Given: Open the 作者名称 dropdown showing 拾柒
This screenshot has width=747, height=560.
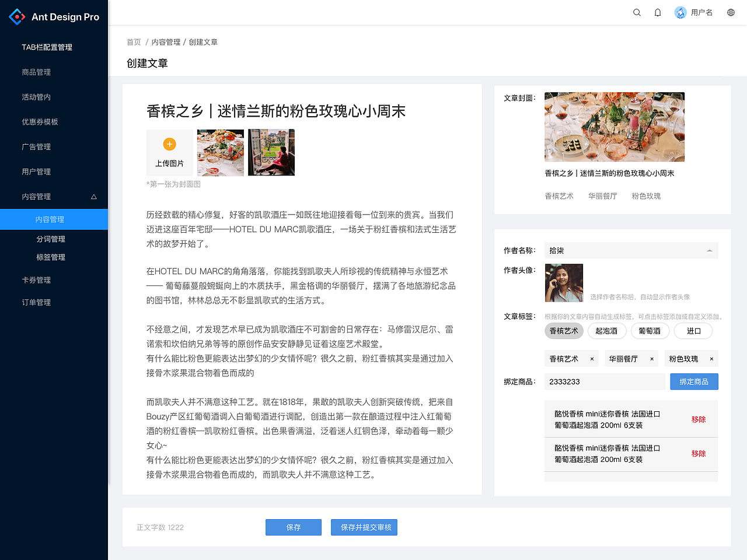Looking at the screenshot, I should [631, 250].
